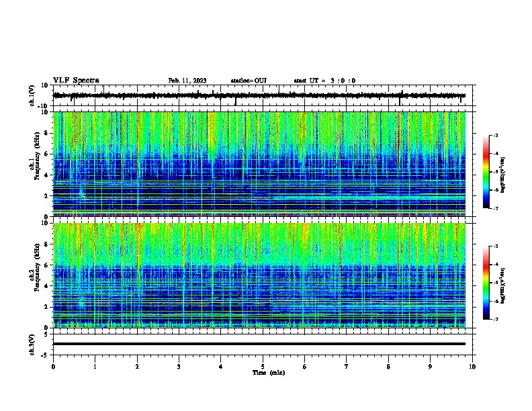Click the "-3" label on ch.1 color bar
Screen dimensions: 532x411
pos(495,135)
